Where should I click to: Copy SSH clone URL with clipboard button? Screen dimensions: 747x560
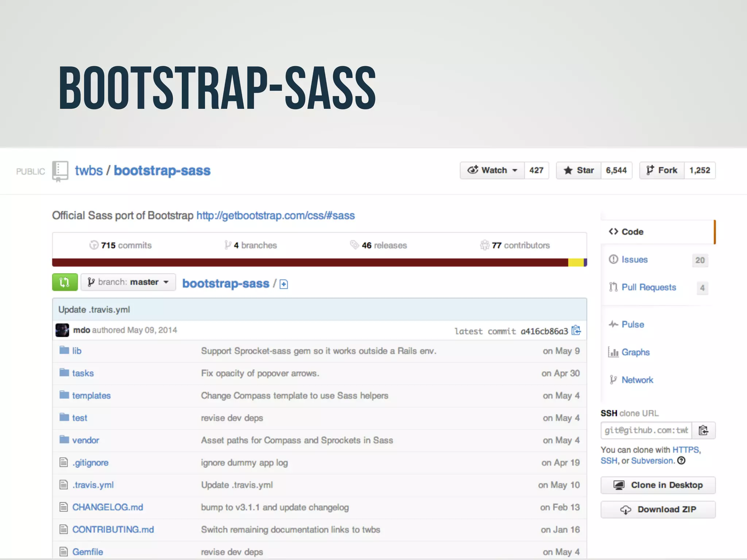[704, 431]
